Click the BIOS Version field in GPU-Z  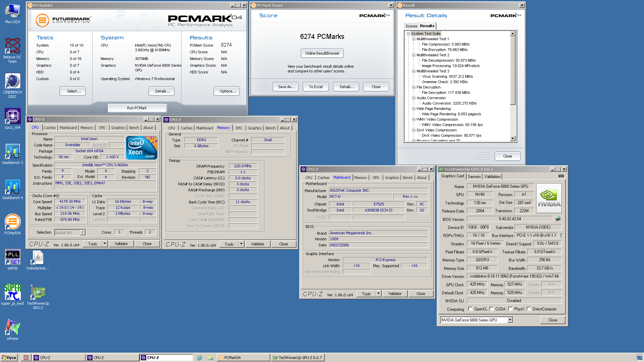coord(509,219)
